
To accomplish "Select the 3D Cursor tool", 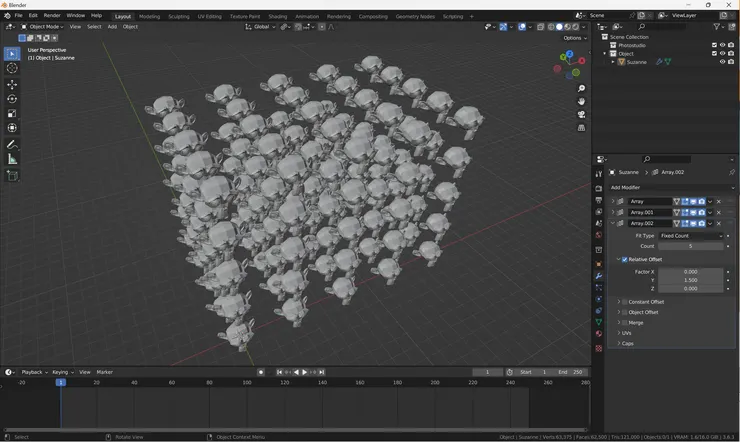I will [12, 68].
